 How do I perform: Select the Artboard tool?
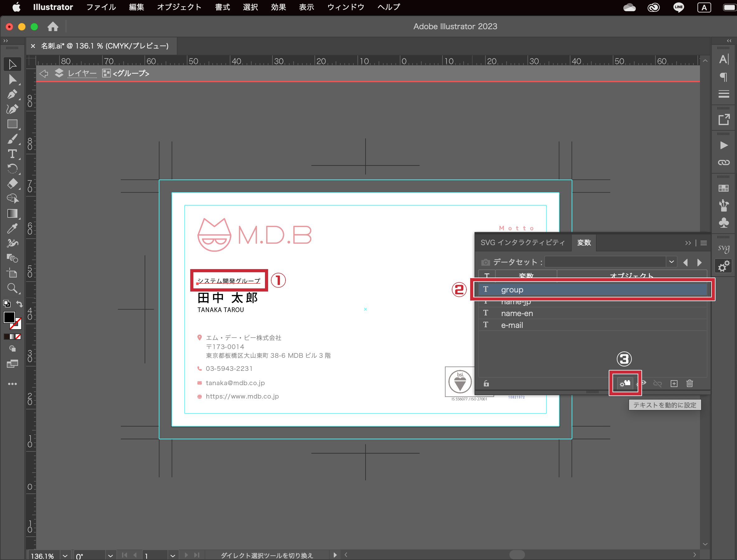click(12, 273)
